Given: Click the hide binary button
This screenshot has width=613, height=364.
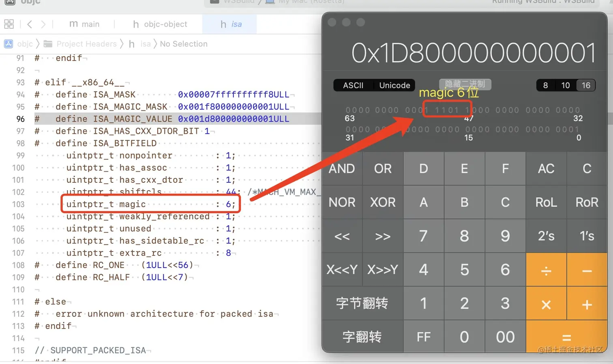Looking at the screenshot, I should [465, 84].
